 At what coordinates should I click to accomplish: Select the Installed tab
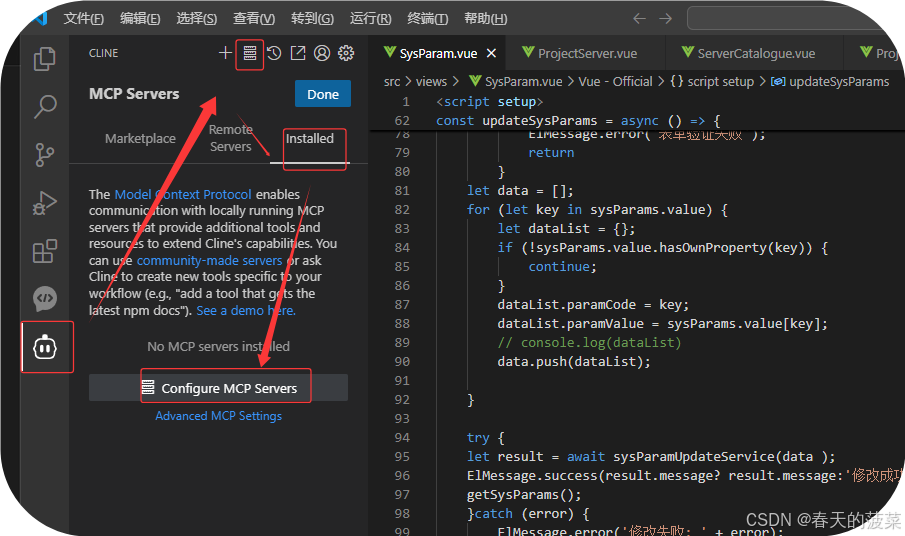pos(309,138)
